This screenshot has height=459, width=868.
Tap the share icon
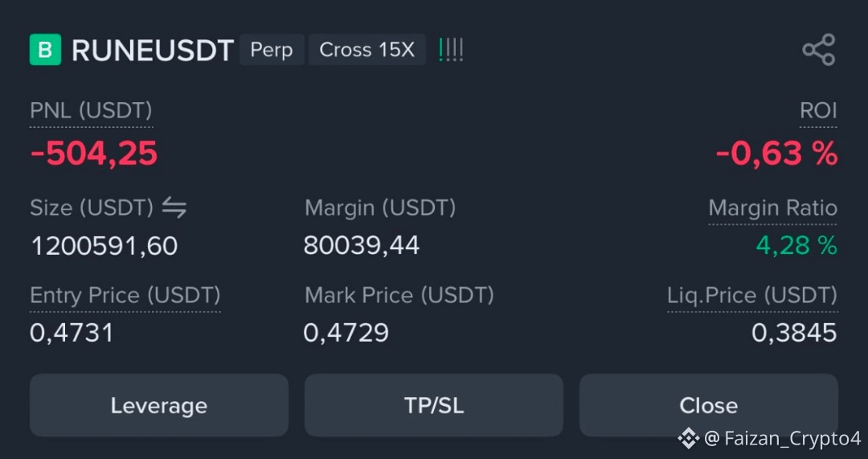819,50
